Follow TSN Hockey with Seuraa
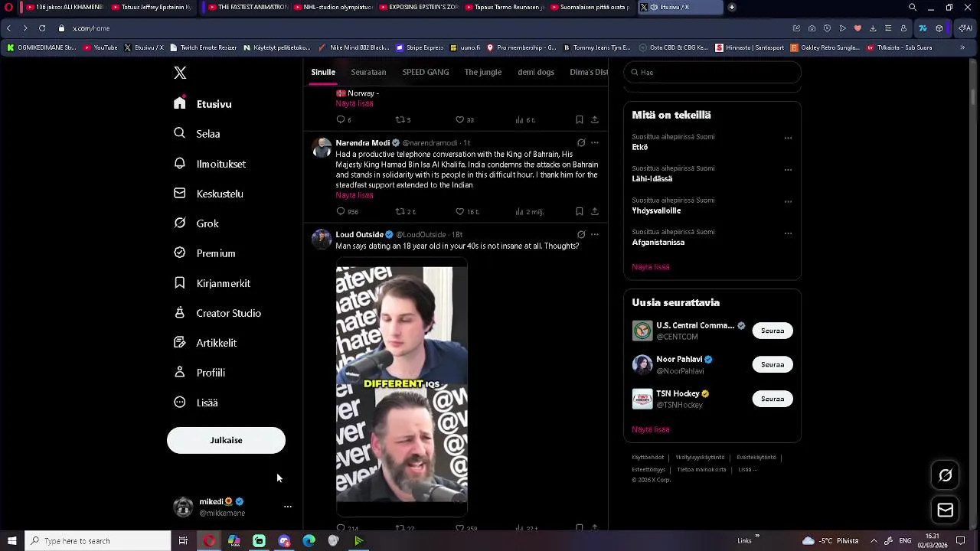980x551 pixels. [x=773, y=399]
